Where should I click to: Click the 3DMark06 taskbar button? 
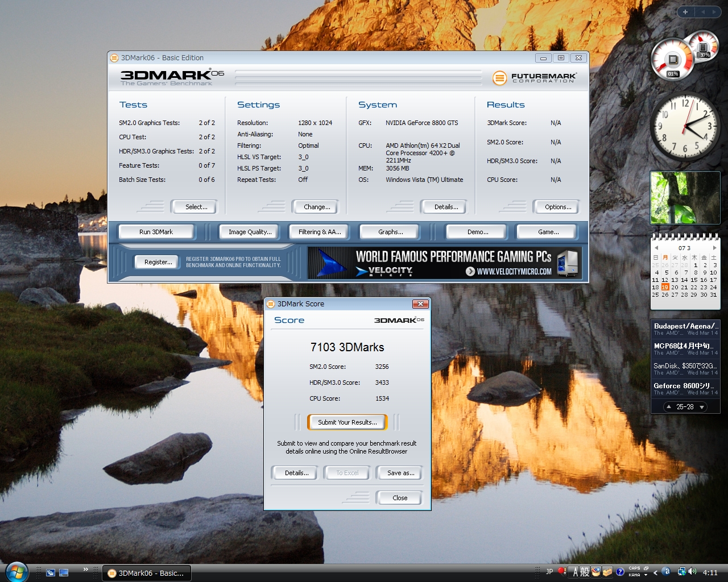point(146,572)
